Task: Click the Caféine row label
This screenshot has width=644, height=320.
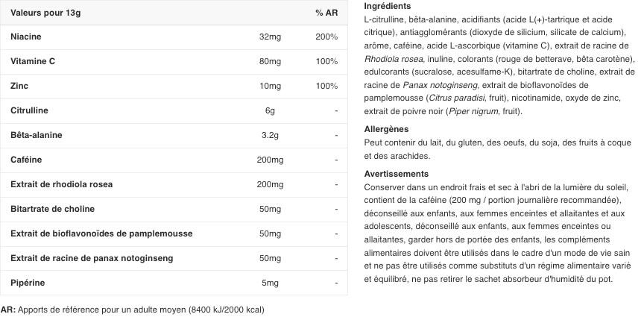Action: (26, 160)
